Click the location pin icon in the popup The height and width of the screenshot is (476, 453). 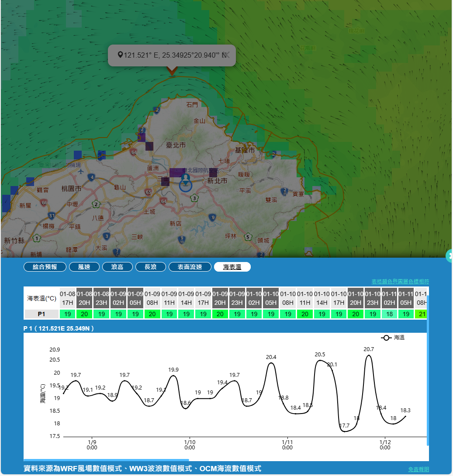tap(120, 55)
